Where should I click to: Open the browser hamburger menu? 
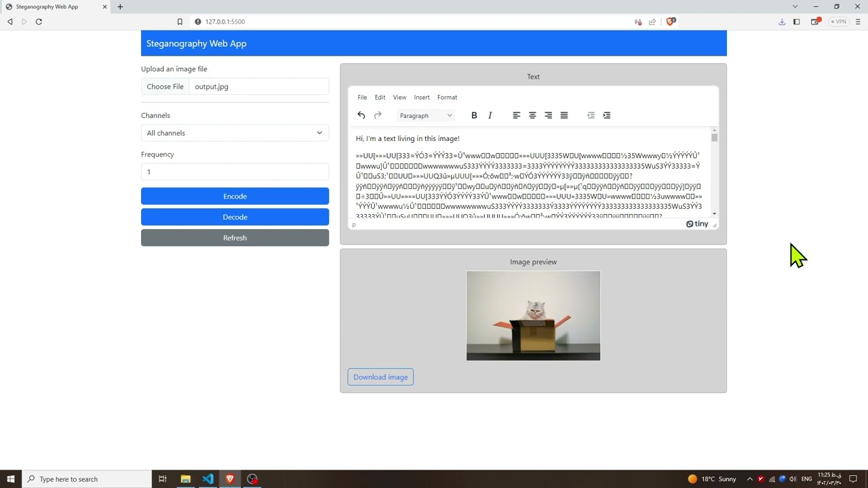(x=858, y=22)
